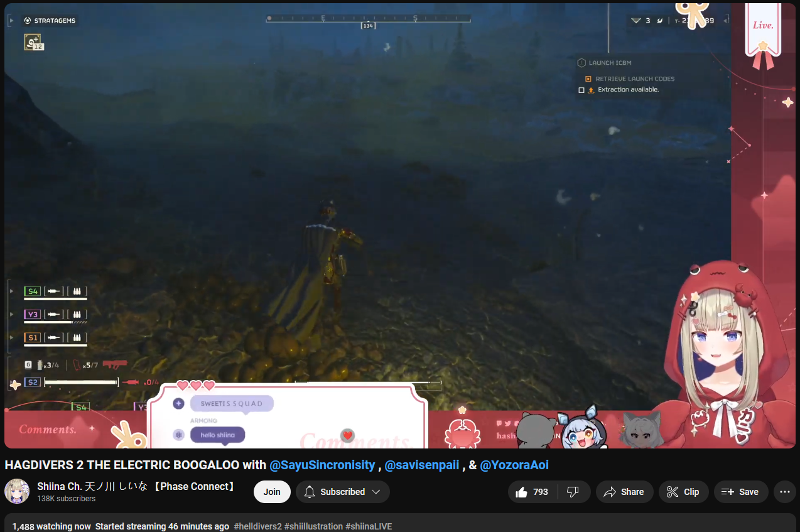Click the bell icon in Subscribed button

pos(309,492)
